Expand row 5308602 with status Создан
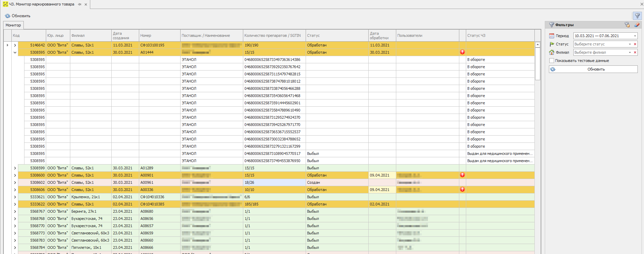Screen dimensions: 644x254 (15, 182)
